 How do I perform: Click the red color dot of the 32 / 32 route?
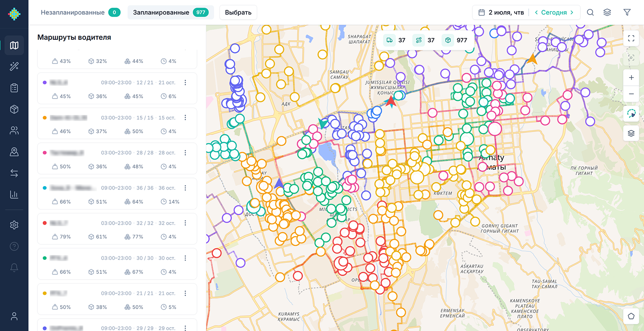click(x=45, y=223)
